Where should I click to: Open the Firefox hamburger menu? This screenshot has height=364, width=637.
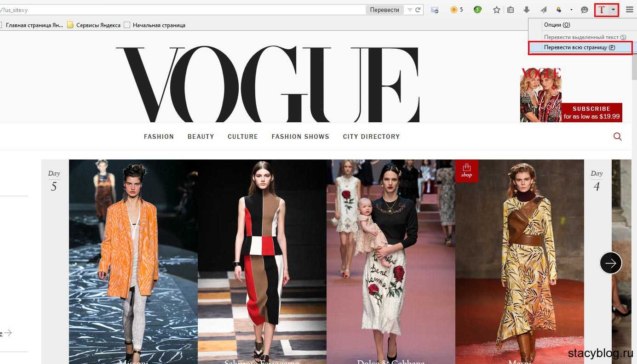[x=629, y=10]
